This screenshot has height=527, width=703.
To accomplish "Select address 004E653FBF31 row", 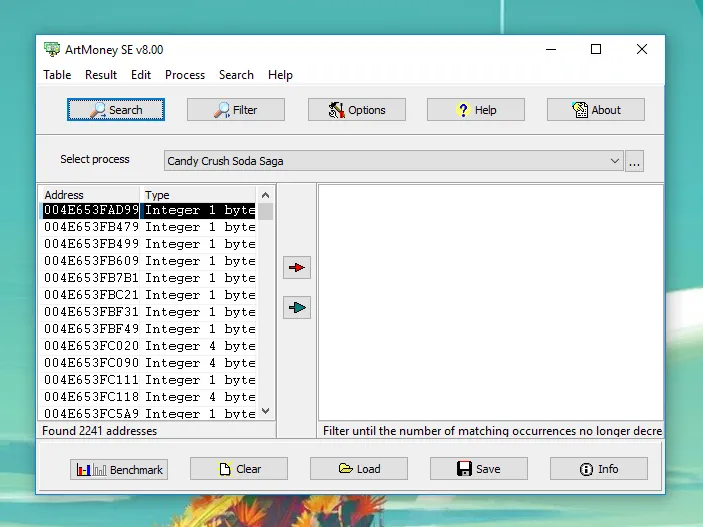I will 149,312.
